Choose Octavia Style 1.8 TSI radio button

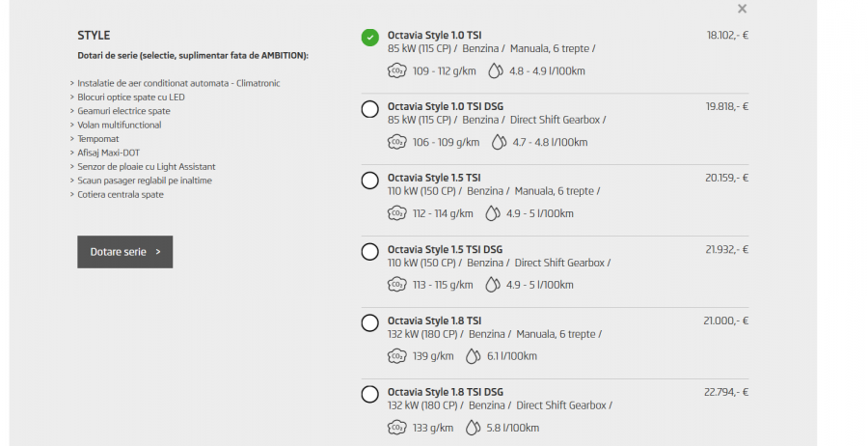pyautogui.click(x=369, y=323)
